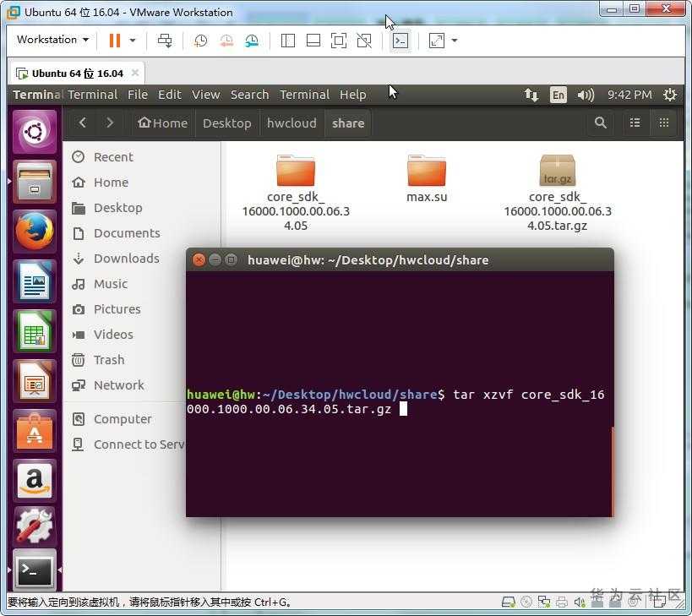Click the Home breadcrumb in path bar
The height and width of the screenshot is (616, 692).
162,123
